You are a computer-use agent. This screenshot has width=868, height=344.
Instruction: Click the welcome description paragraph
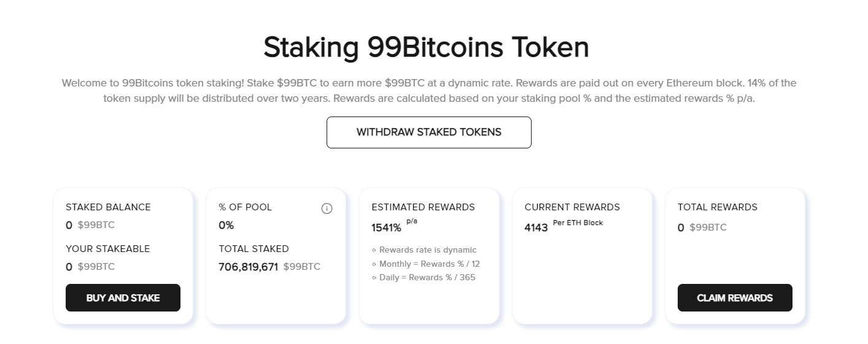pyautogui.click(x=428, y=91)
